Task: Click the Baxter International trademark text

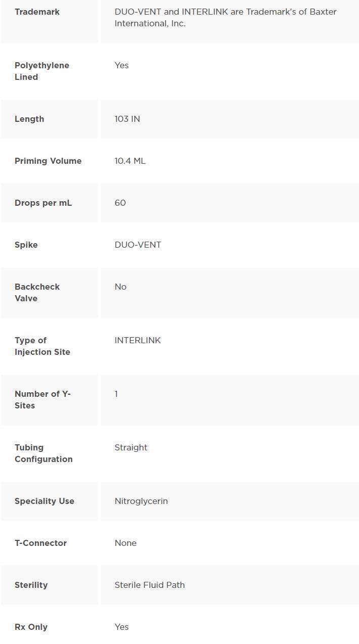Action: point(225,18)
